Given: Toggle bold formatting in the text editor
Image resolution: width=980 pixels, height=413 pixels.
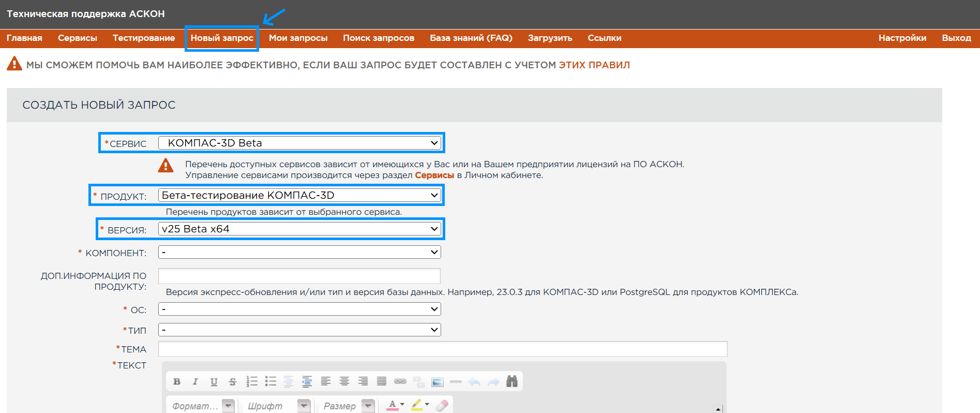Looking at the screenshot, I should click(177, 381).
